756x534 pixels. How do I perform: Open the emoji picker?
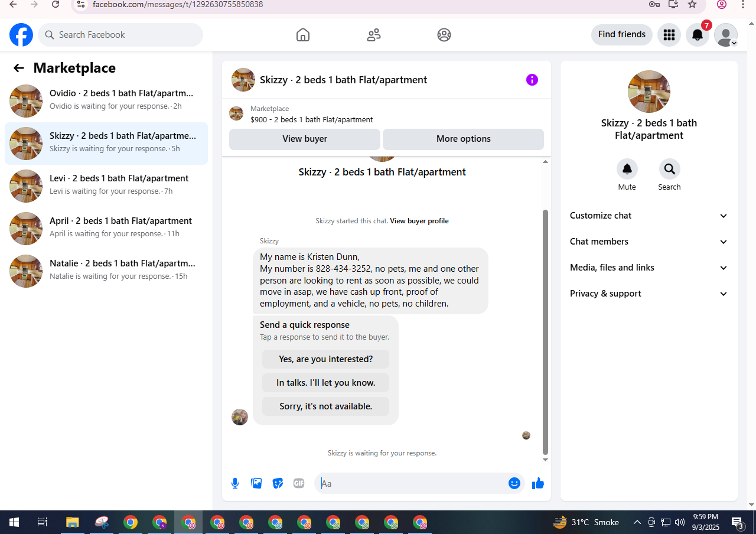514,483
